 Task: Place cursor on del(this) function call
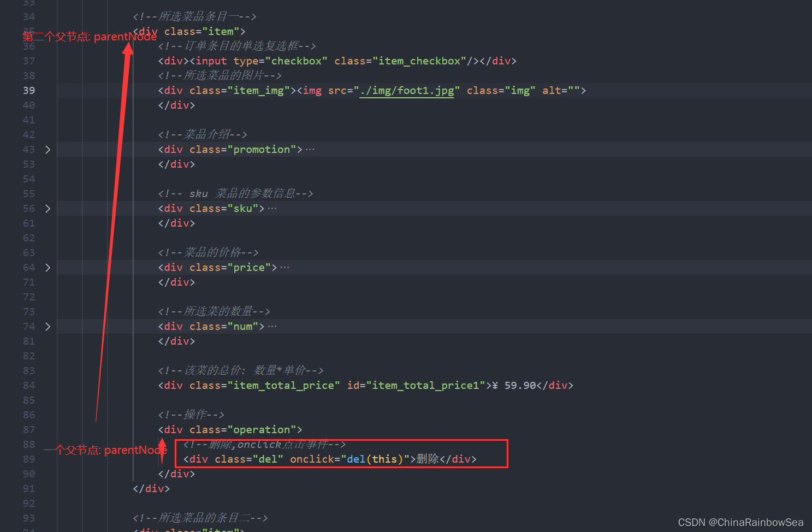pos(375,459)
